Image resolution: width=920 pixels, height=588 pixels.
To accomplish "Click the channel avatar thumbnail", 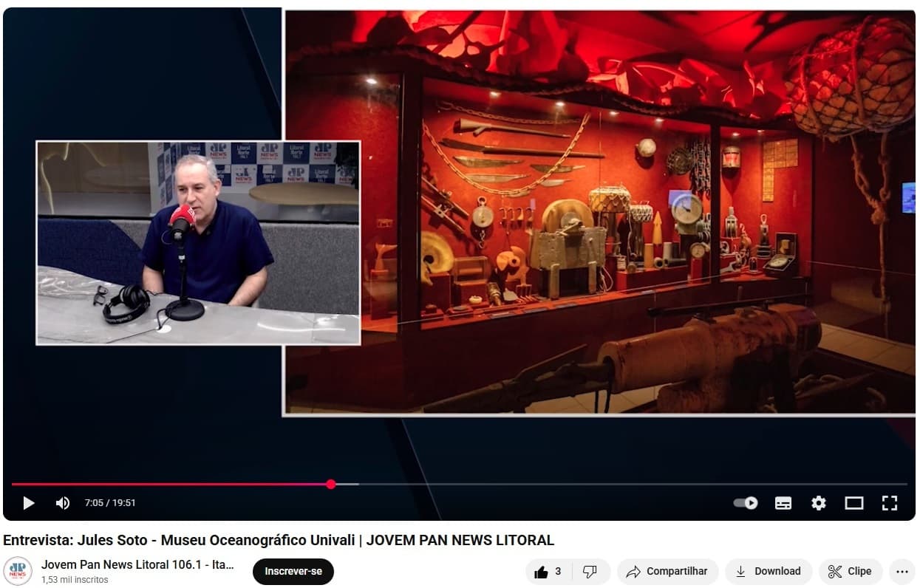I will coord(16,571).
